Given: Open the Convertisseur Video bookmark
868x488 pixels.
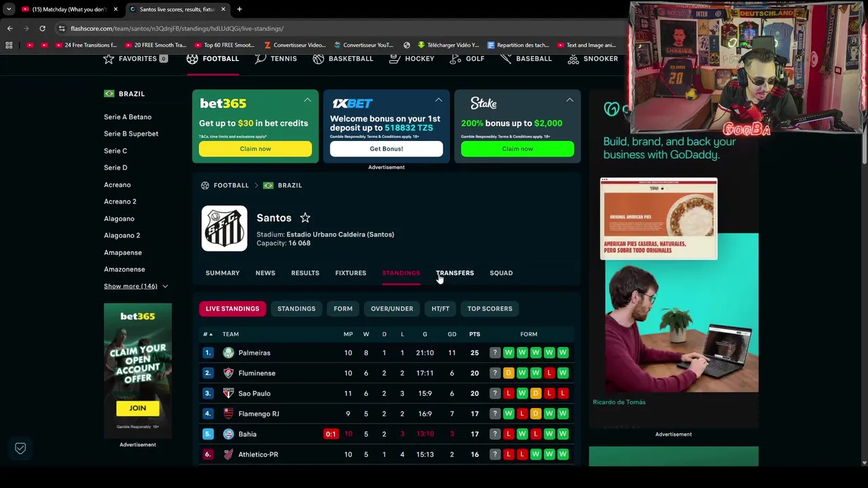Looking at the screenshot, I should [x=295, y=45].
